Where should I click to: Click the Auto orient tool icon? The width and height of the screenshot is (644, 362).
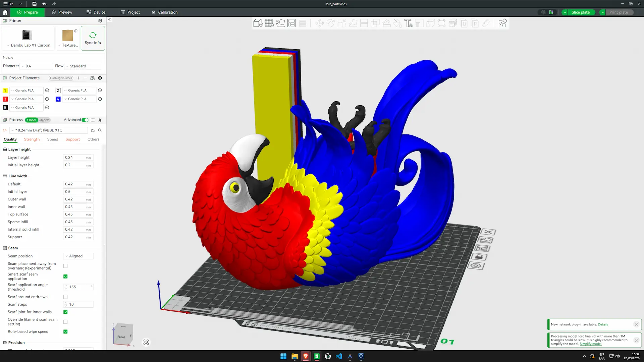click(280, 23)
